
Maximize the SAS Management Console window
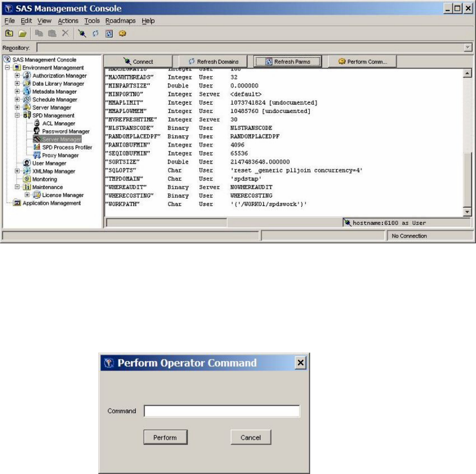pos(457,8)
